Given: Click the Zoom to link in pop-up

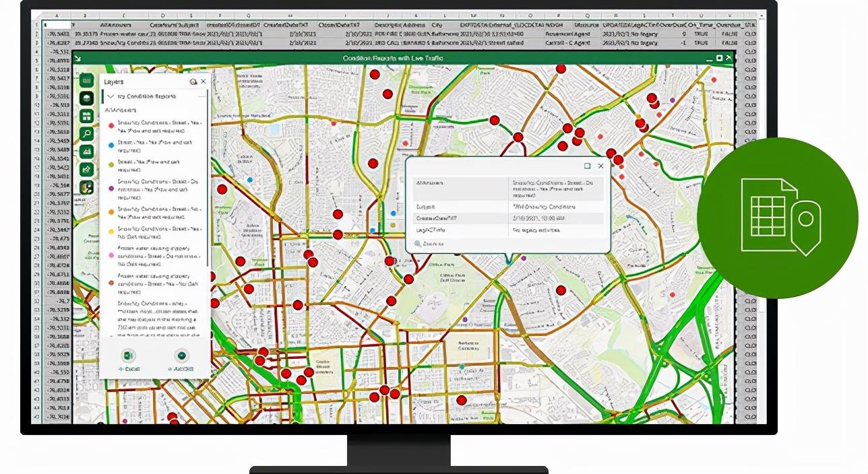Looking at the screenshot, I should coord(429,244).
